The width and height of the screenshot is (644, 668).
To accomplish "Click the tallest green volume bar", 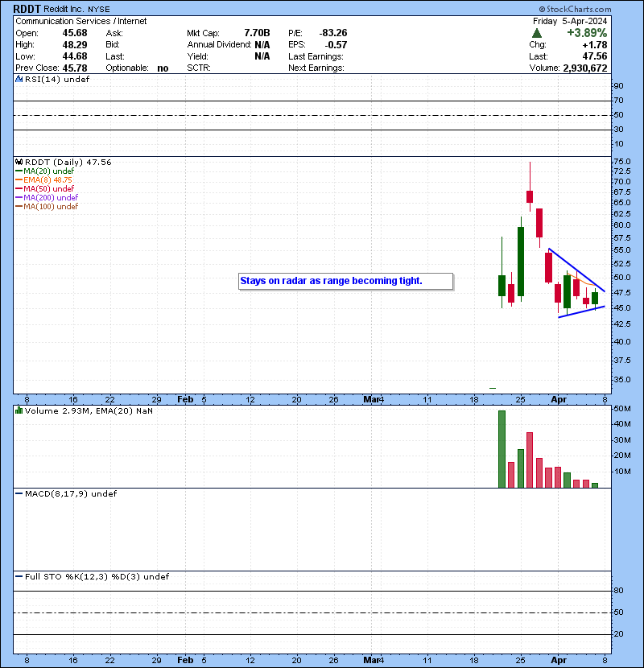I will pos(502,449).
